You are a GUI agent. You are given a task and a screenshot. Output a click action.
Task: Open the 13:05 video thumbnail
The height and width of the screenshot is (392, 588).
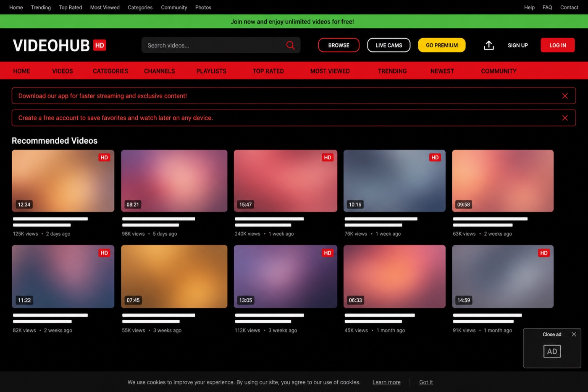pyautogui.click(x=286, y=276)
